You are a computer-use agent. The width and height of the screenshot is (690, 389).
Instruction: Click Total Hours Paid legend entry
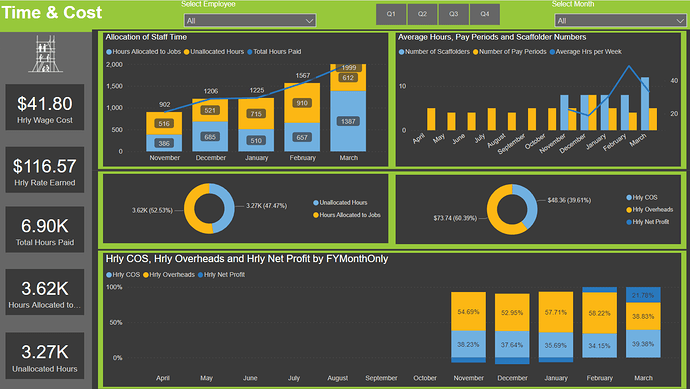274,51
